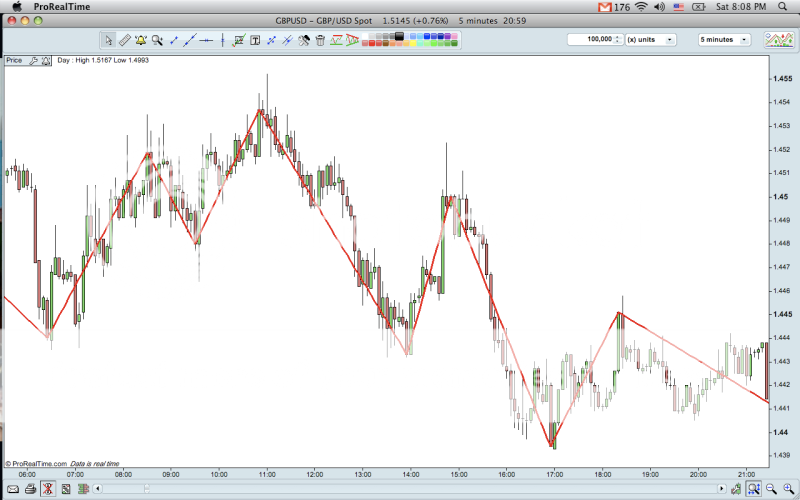Expand the 5 minutes timeframe dropdown
800x500 pixels.
point(743,40)
